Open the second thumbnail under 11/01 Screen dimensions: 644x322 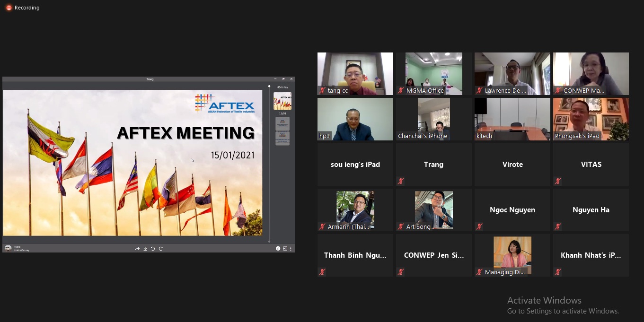click(282, 139)
